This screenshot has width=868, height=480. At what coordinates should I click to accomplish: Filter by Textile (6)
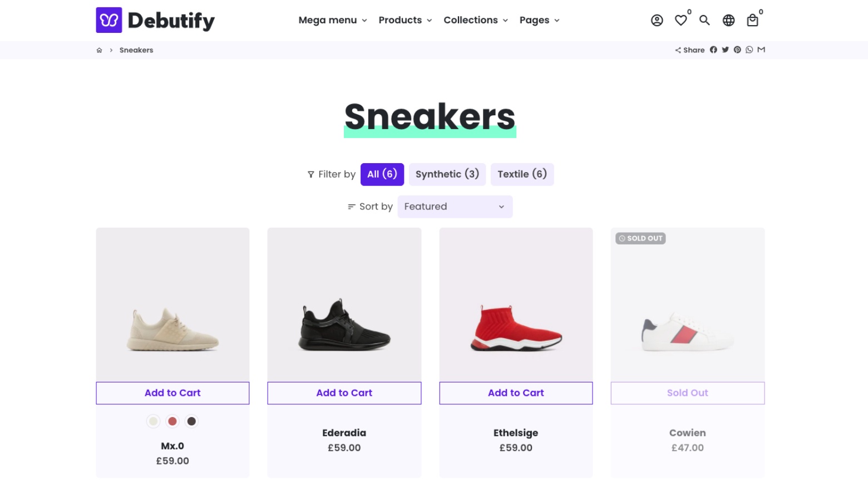click(522, 174)
